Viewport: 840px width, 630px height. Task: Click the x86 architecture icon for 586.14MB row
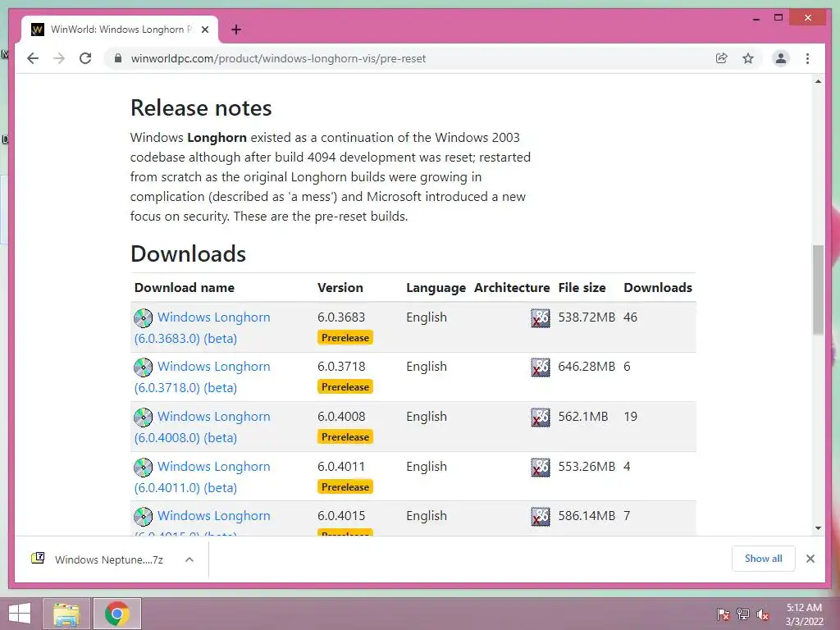[541, 517]
